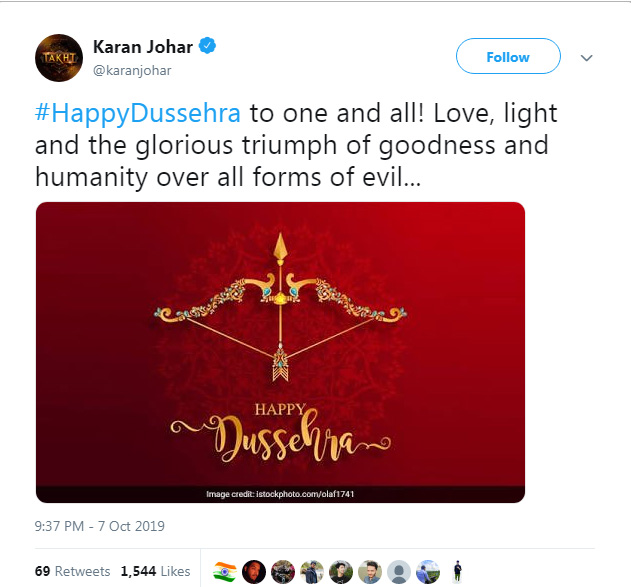Open the sixth liker avatar
Viewport: 631px width, 587px height.
(x=370, y=572)
